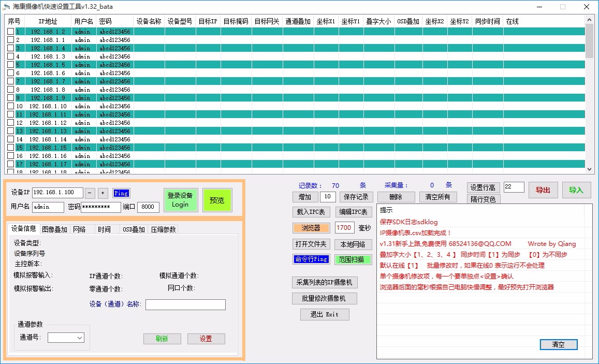Click the blue Ping button
Screen dimensions: 599x364
(x=121, y=193)
